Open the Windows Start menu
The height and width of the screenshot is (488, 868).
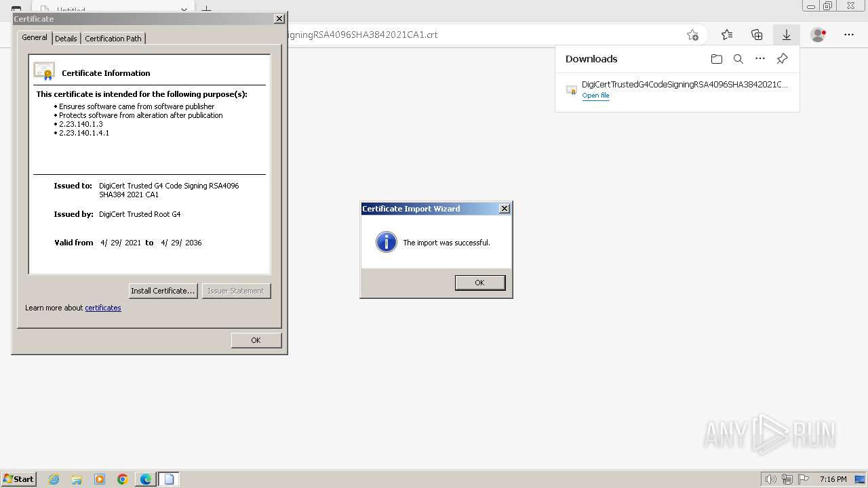coord(19,479)
